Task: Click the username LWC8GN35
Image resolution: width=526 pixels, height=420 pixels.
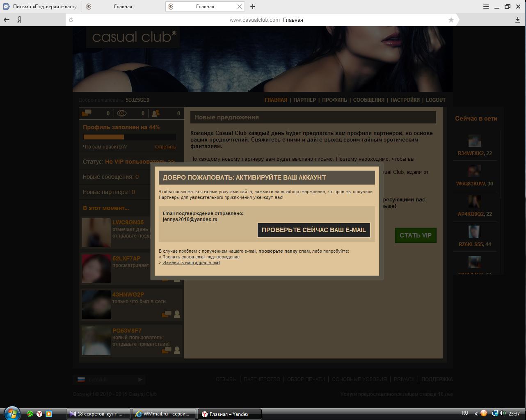Action: pyautogui.click(x=128, y=222)
